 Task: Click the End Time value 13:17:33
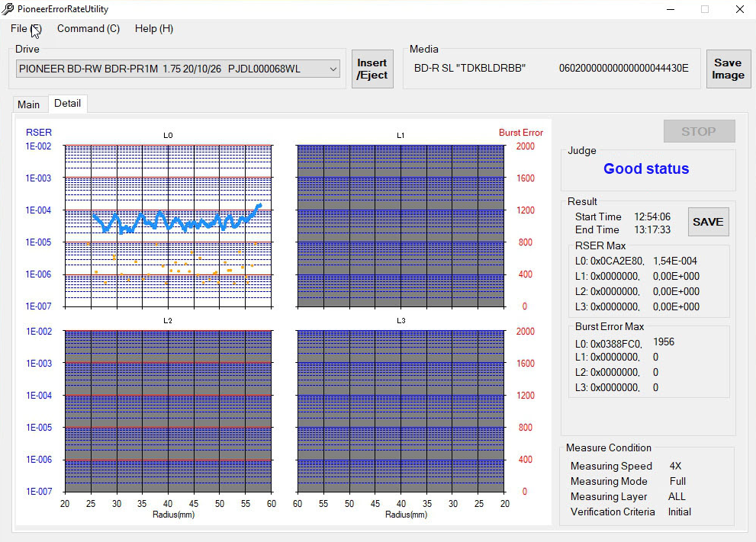[x=651, y=229]
